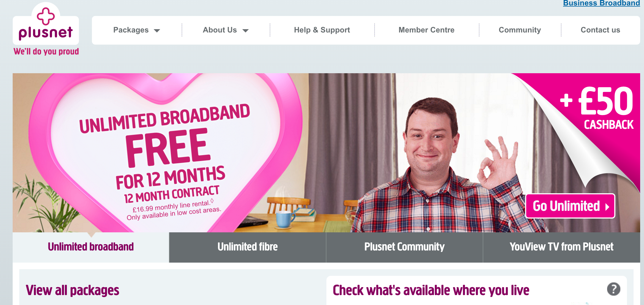Viewport: 644px width, 305px height.
Task: Expand the About Us dropdown arrow
Action: coord(245,31)
